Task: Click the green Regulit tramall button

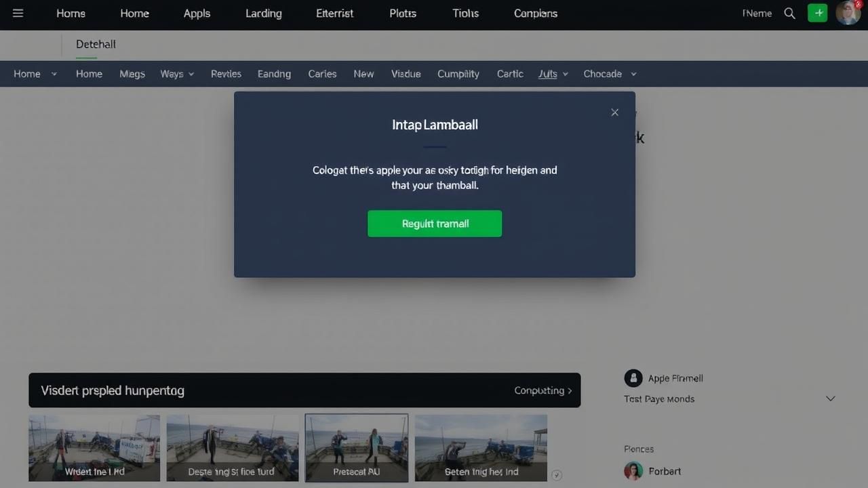Action: coord(435,224)
